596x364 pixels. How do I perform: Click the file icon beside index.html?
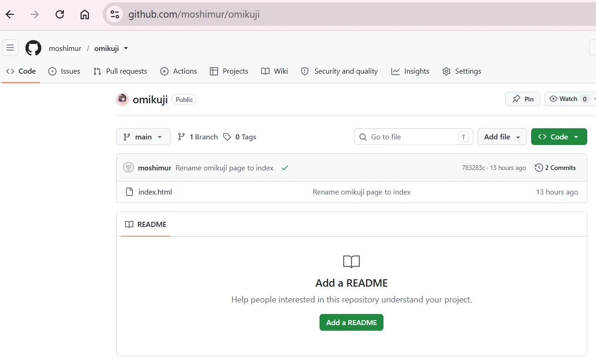click(130, 192)
